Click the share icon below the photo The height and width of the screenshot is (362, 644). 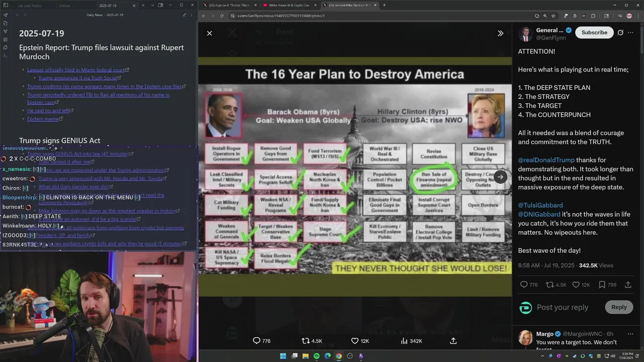pos(453,341)
